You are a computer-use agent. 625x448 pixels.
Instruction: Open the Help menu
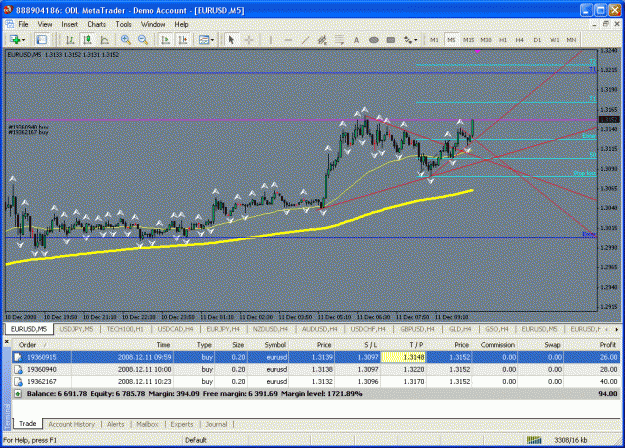click(x=181, y=24)
